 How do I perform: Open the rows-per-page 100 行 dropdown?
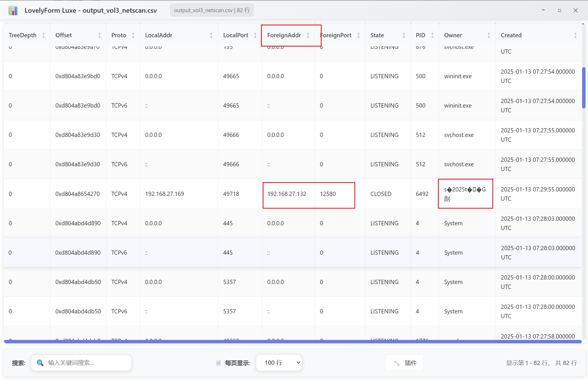click(279, 363)
